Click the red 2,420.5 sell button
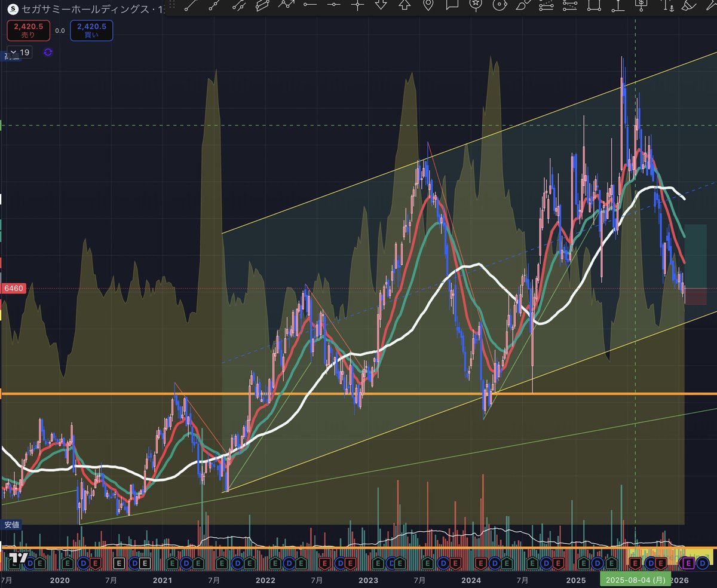 [29, 30]
